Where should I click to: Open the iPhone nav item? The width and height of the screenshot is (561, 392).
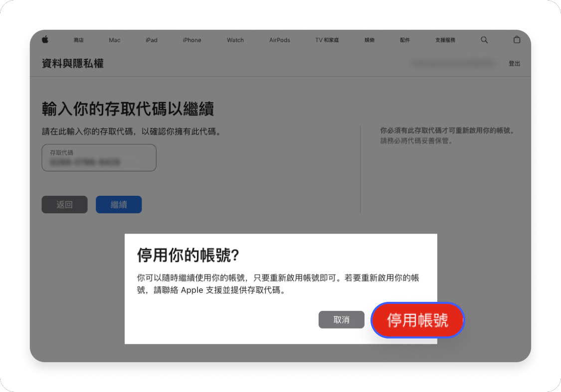click(192, 40)
